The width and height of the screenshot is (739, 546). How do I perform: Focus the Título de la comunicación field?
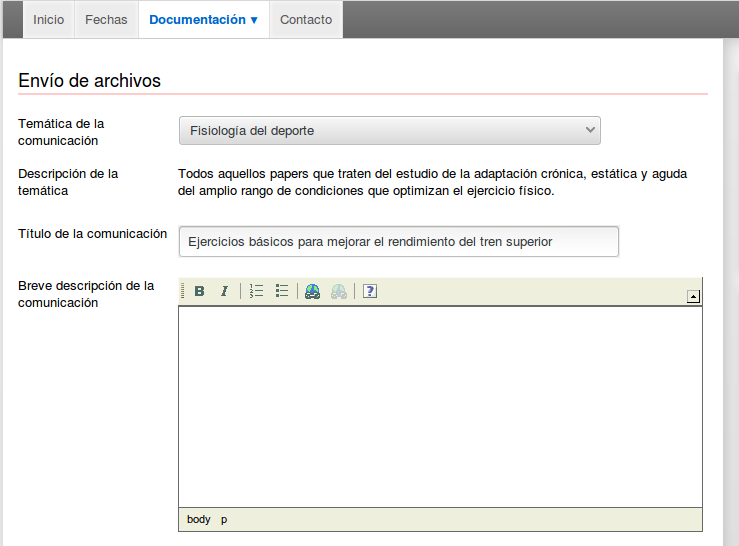tap(399, 241)
